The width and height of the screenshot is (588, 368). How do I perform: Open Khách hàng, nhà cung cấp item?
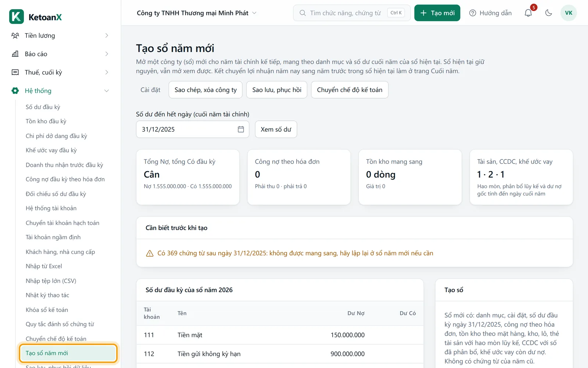60,252
